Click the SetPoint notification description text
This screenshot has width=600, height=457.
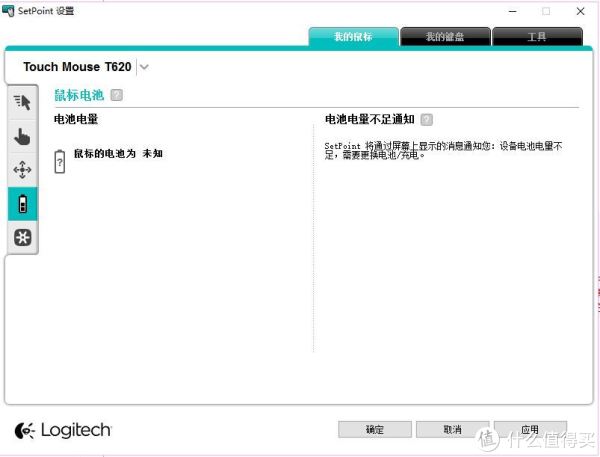tap(443, 150)
